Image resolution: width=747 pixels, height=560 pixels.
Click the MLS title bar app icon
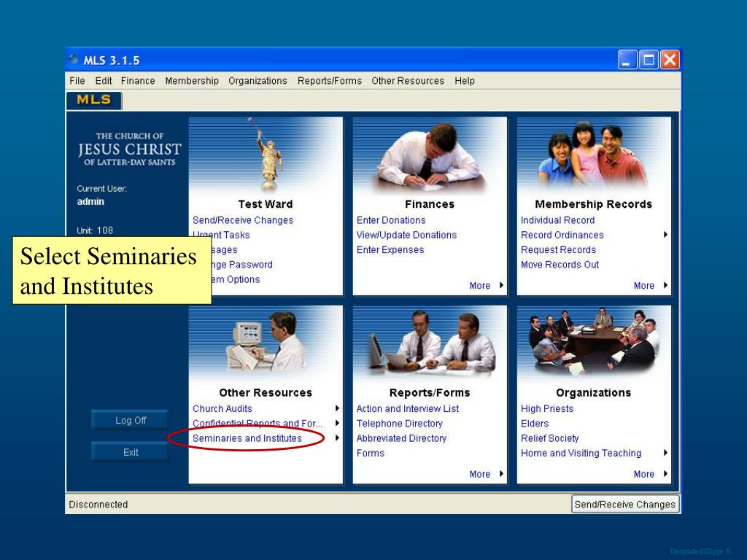pos(74,60)
